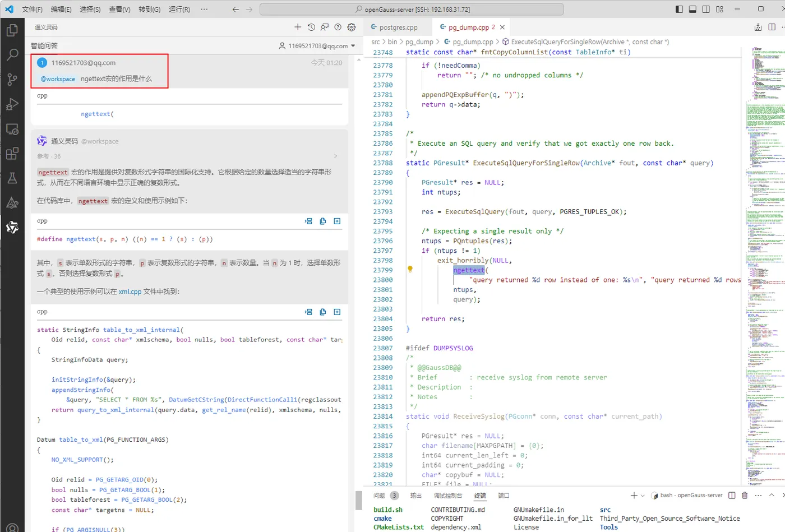Viewport: 785px width, 532px height.
Task: Open the new terminal launch profile dropdown
Action: click(x=643, y=495)
